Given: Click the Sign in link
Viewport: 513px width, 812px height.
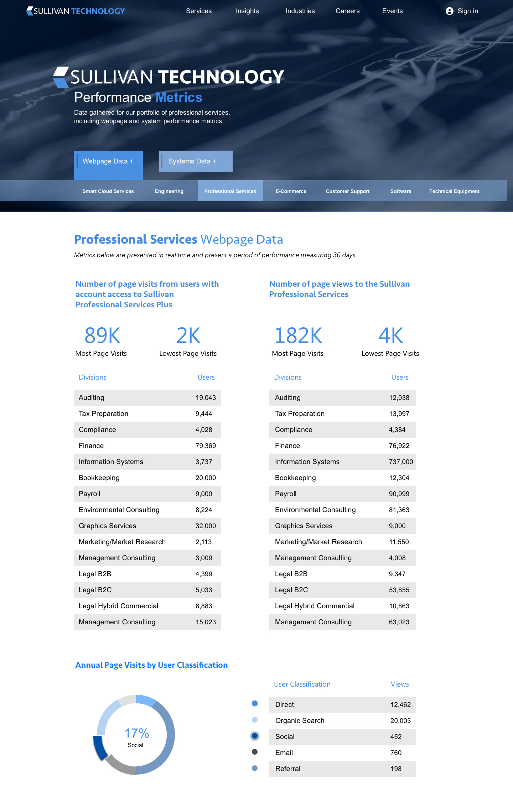Looking at the screenshot, I should [x=467, y=11].
